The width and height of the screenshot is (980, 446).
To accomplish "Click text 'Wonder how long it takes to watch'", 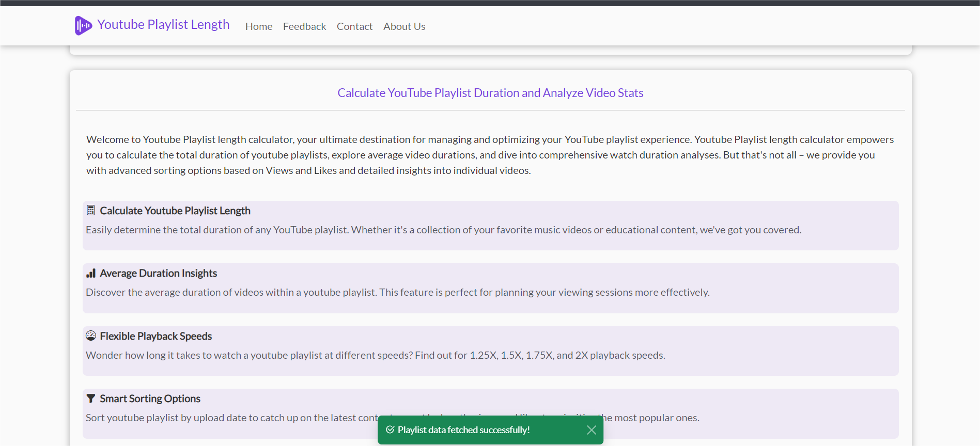I will (163, 355).
